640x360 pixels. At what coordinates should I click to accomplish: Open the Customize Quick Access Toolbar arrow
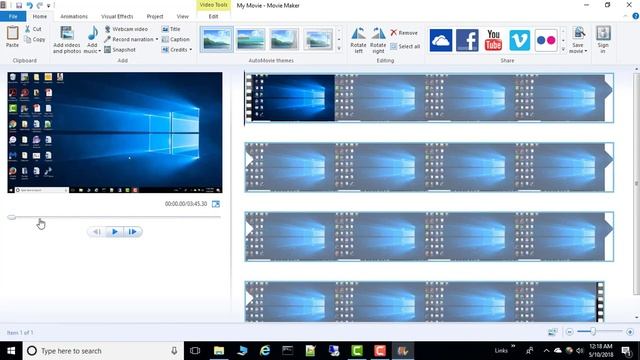click(x=49, y=6)
